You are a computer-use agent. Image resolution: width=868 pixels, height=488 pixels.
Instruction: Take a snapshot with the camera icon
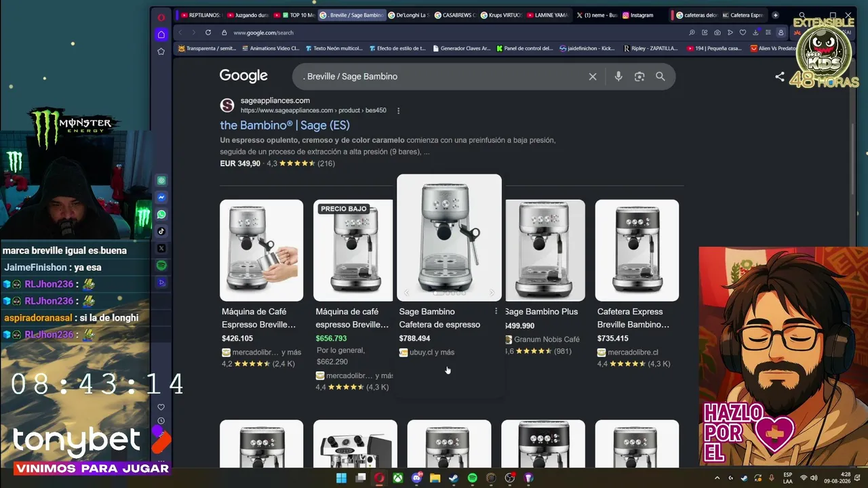(717, 33)
